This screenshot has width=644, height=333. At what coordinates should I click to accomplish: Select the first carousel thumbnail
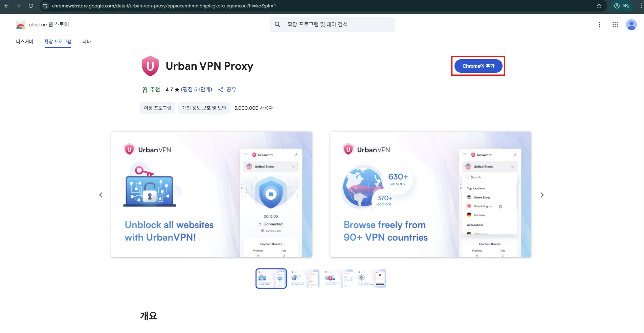(271, 279)
